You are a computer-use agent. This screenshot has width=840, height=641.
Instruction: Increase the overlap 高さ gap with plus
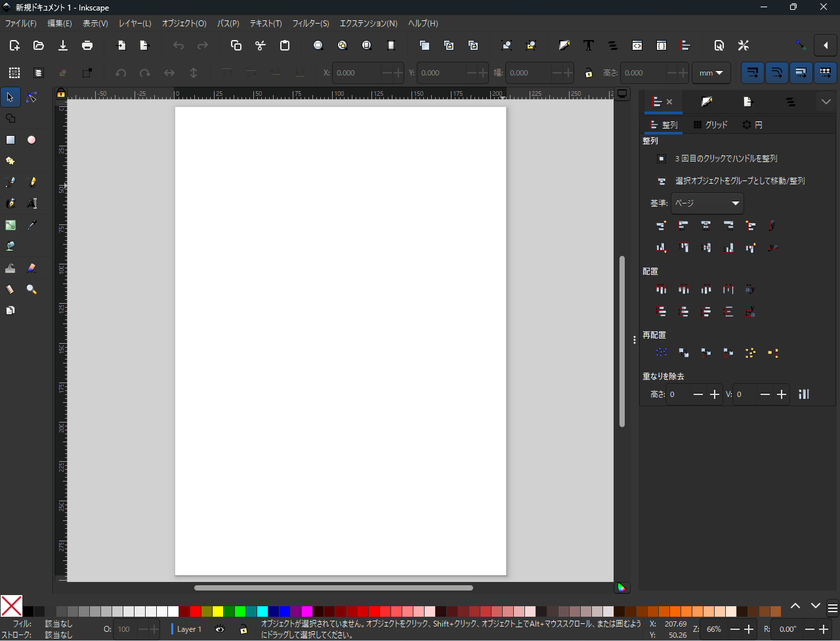715,394
